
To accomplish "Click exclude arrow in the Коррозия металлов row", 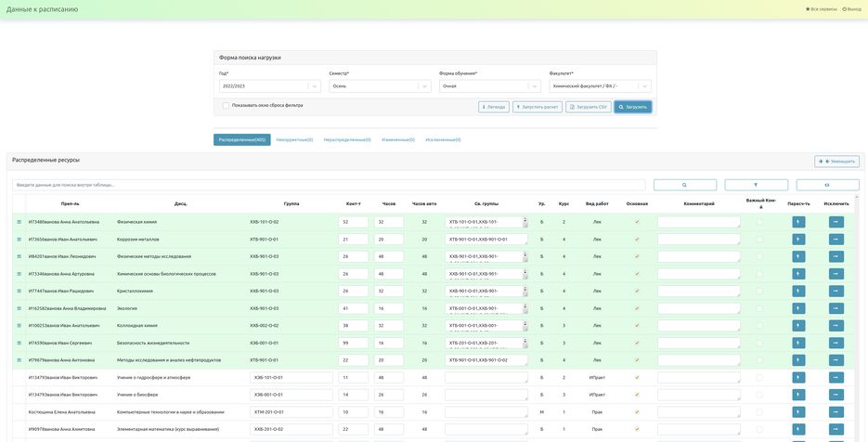I will (x=836, y=240).
